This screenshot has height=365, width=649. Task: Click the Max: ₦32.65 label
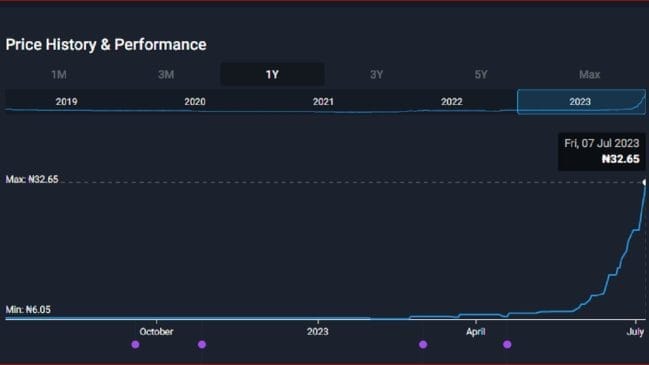click(32, 179)
